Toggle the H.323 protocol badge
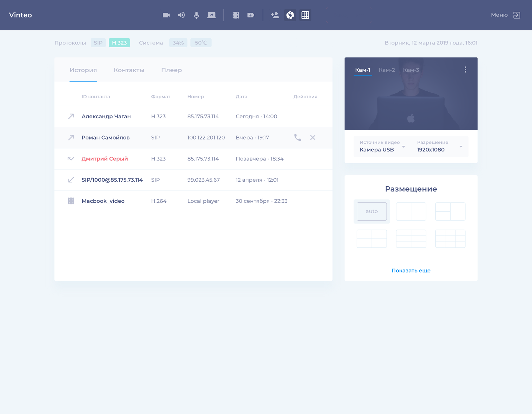 tap(119, 43)
